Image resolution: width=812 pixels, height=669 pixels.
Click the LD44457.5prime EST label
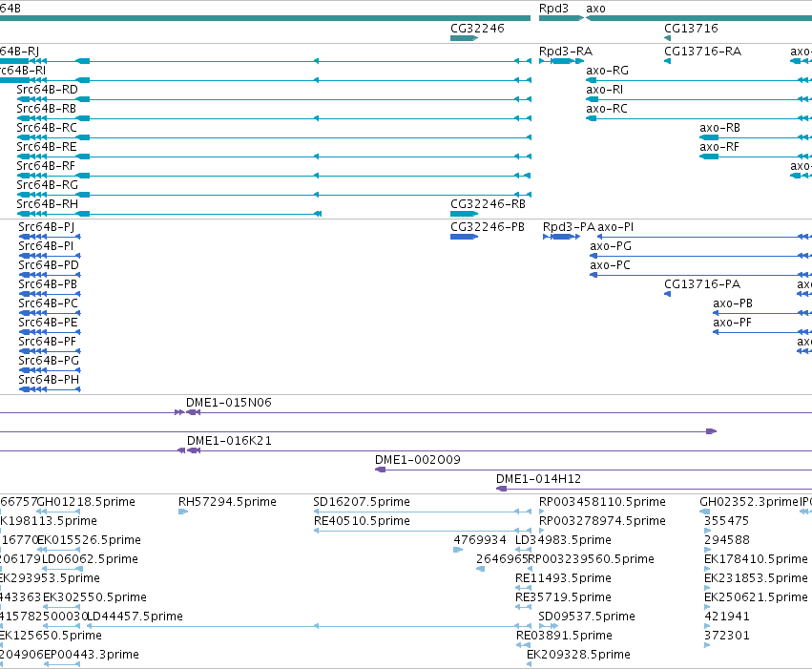coord(135,617)
